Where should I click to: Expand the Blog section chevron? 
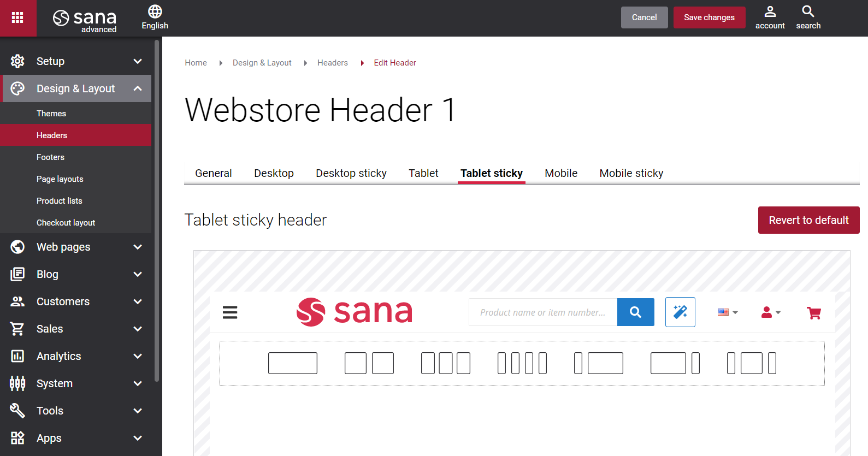(x=138, y=274)
